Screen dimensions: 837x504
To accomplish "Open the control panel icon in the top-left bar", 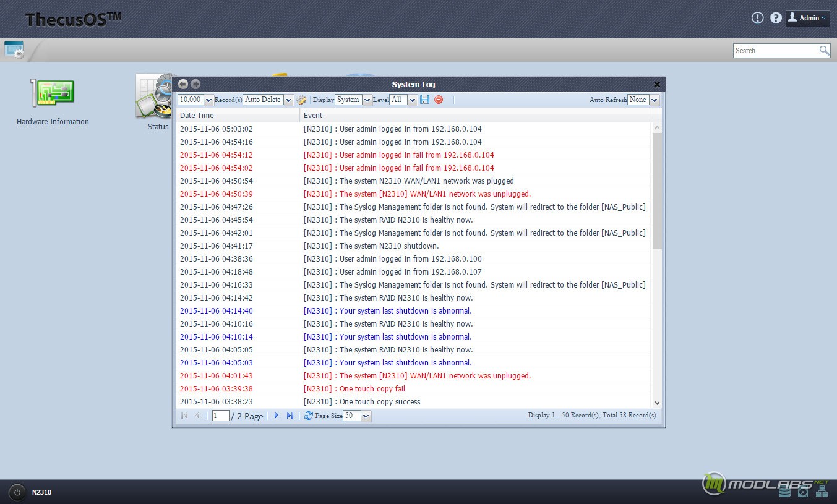I will pos(14,50).
